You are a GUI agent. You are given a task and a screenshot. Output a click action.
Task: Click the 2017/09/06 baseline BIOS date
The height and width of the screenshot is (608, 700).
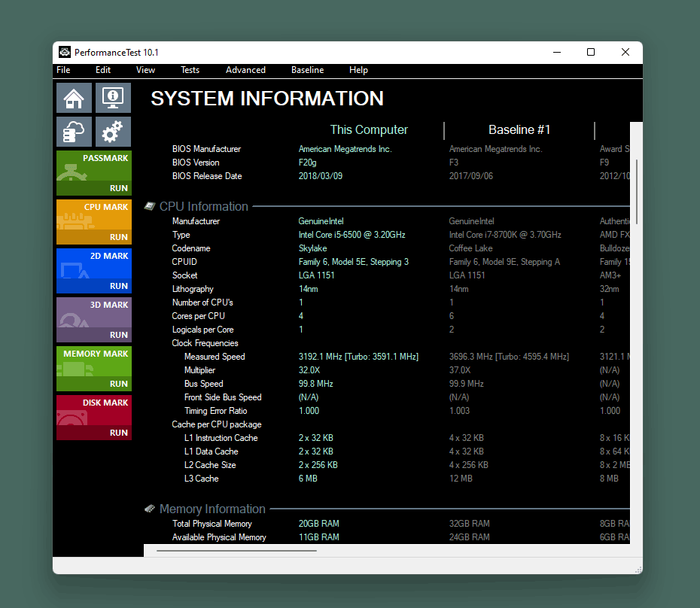coord(471,176)
